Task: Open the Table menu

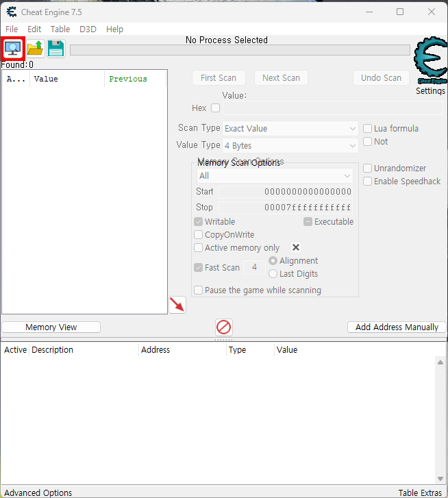Action: pos(60,29)
